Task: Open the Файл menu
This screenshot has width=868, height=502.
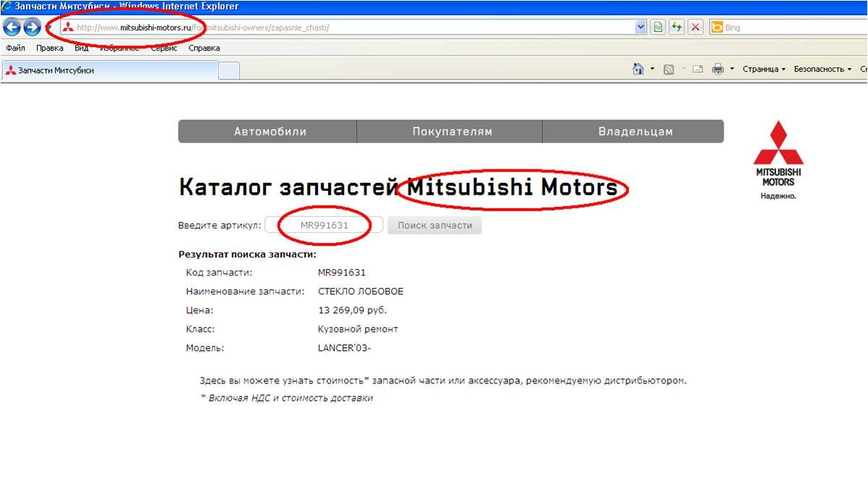Action: [15, 48]
